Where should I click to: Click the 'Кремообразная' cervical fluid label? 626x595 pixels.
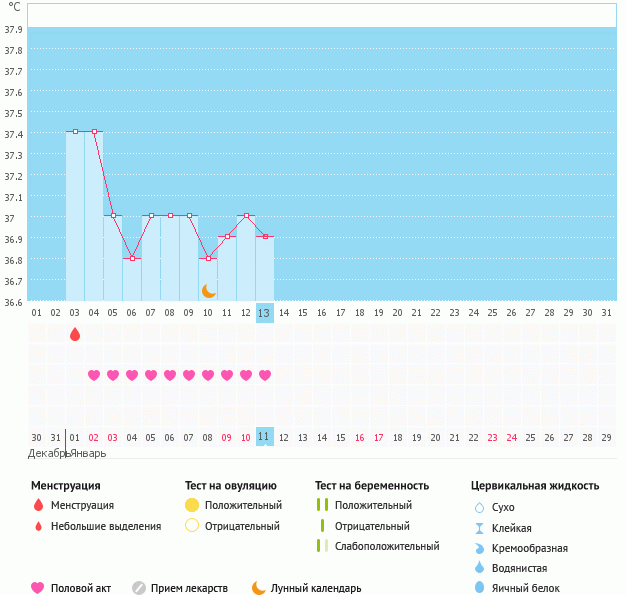point(531,548)
